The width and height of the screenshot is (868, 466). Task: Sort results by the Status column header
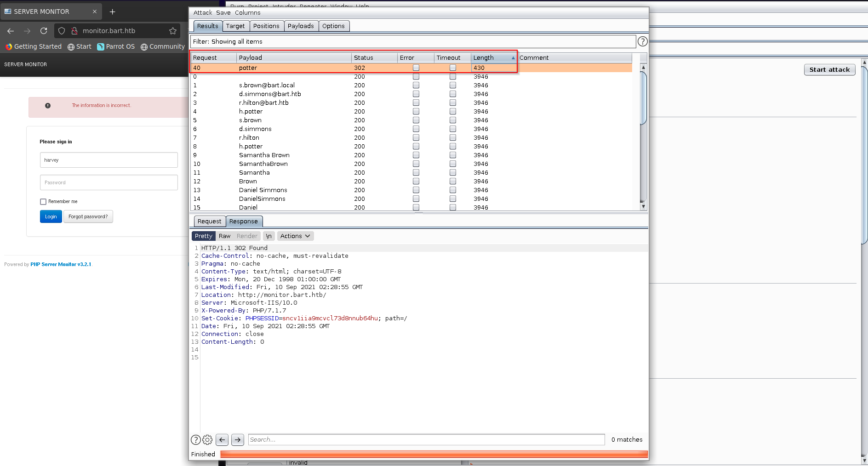(375, 58)
